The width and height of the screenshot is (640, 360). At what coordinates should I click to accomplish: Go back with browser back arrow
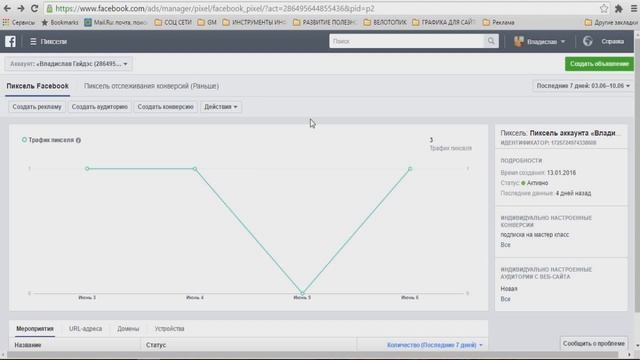tap(7, 9)
